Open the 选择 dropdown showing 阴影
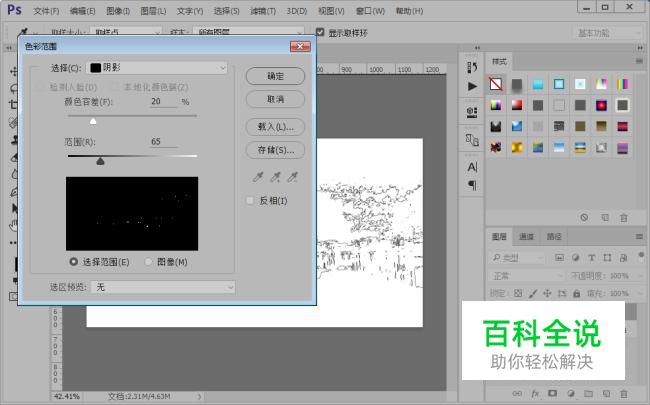The height and width of the screenshot is (405, 650). pyautogui.click(x=158, y=68)
